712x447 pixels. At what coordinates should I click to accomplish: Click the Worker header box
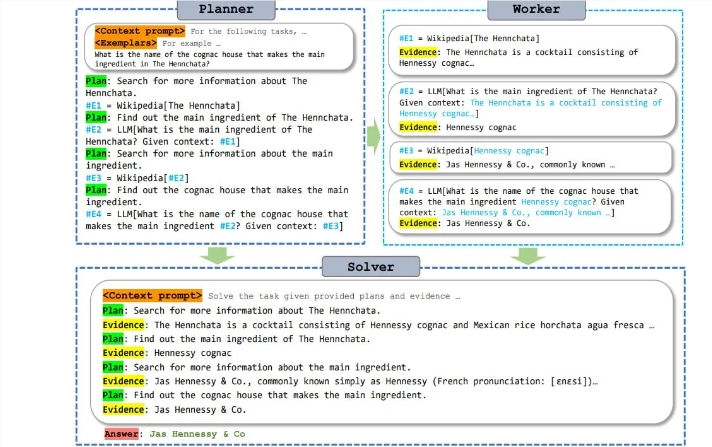[536, 10]
